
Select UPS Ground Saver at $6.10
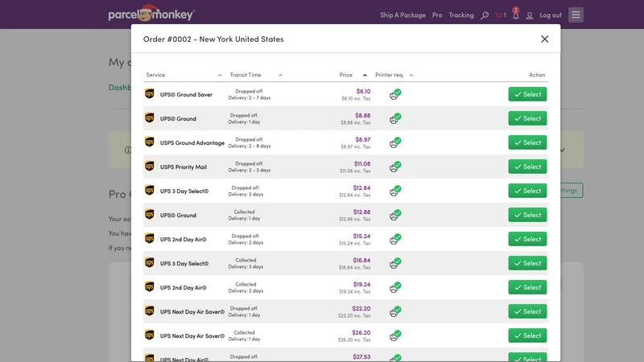click(527, 94)
